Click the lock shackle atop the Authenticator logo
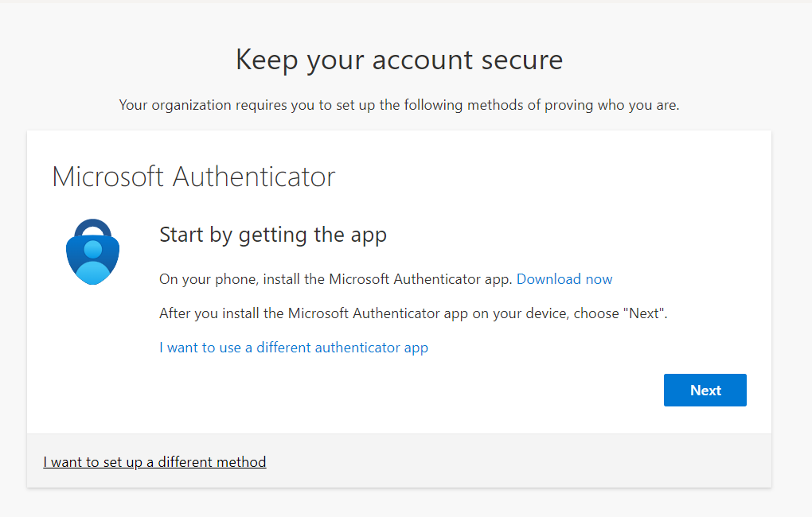The image size is (812, 517). pyautogui.click(x=92, y=225)
